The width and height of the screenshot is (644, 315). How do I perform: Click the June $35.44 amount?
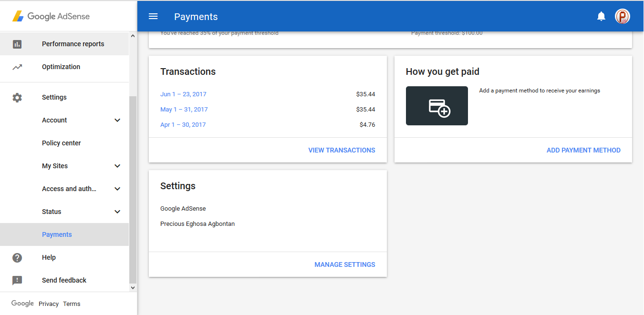[x=366, y=94]
